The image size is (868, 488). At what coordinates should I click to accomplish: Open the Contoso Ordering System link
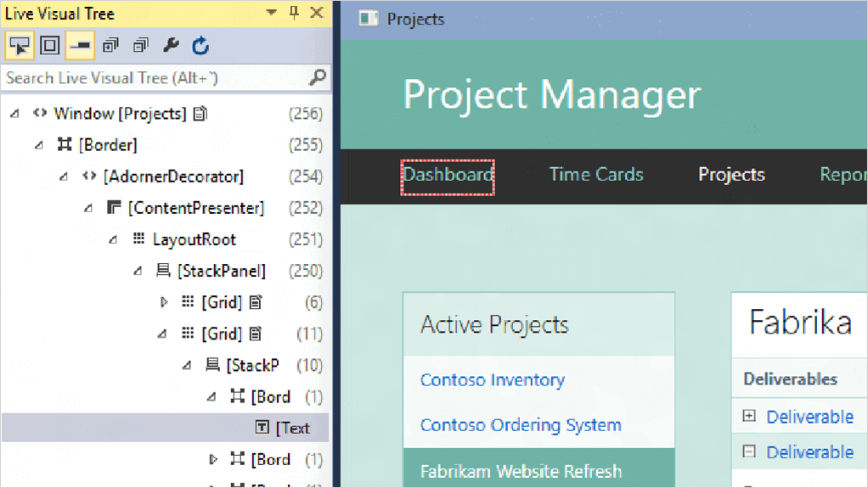coord(520,425)
